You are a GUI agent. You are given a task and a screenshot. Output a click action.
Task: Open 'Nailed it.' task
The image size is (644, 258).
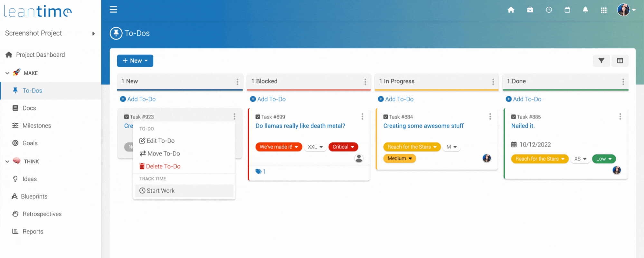coord(523,126)
